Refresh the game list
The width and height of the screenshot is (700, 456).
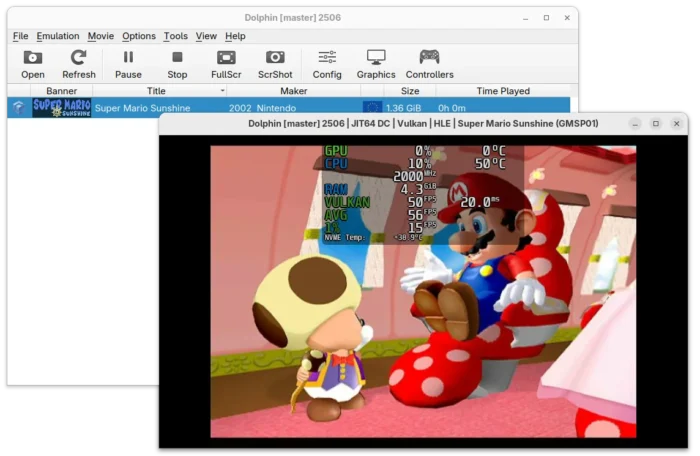coord(79,64)
